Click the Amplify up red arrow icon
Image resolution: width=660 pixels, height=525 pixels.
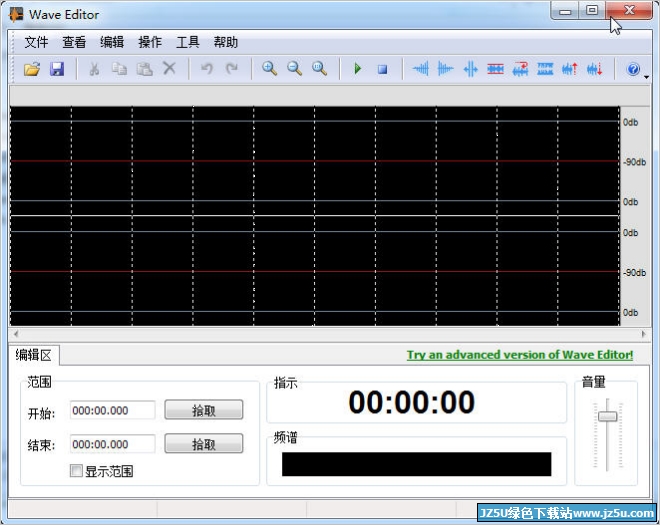point(570,69)
